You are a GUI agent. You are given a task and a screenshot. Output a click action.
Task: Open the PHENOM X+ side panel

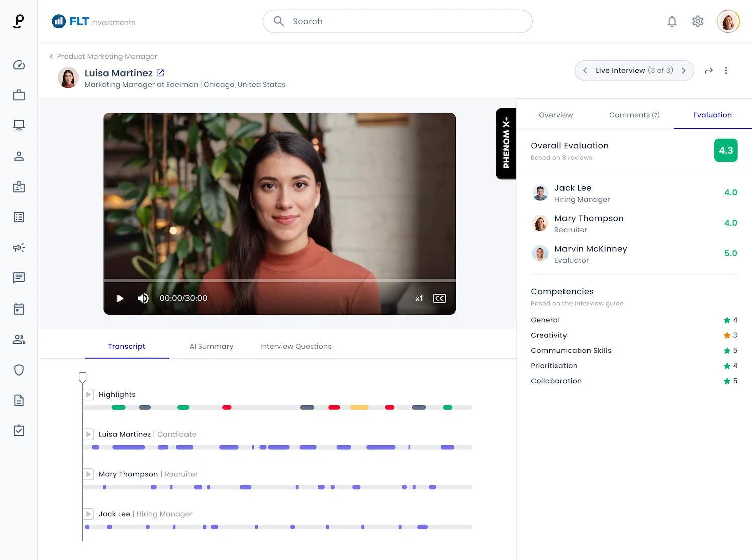pos(506,144)
